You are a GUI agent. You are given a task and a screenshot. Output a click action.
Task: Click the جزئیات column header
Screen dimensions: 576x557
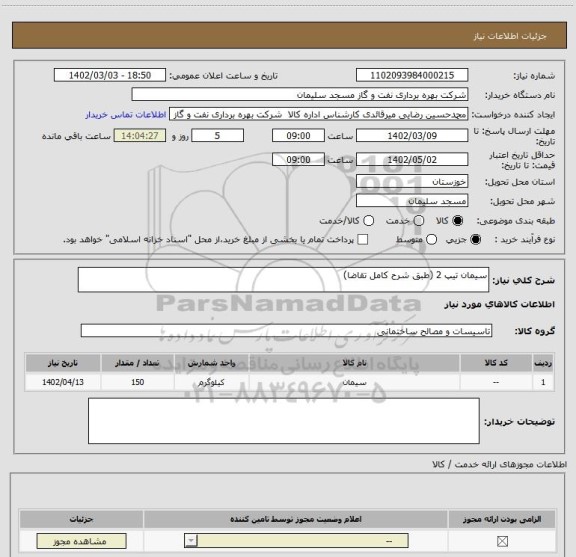point(82,519)
